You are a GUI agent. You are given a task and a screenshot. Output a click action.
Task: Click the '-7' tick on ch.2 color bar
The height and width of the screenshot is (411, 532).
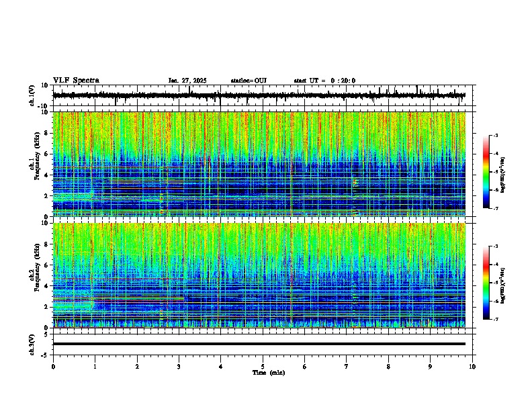pos(496,319)
